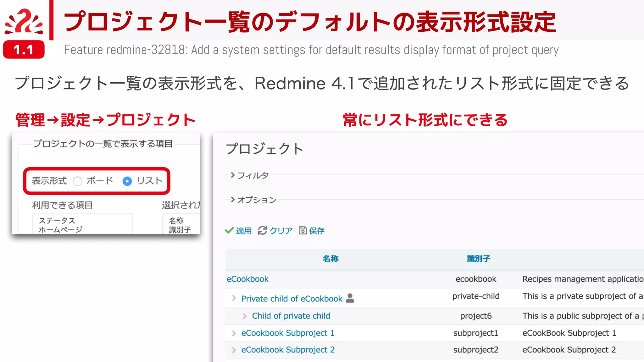The image size is (644, 362).
Task: Select the ボード display format radio button
Action: click(77, 181)
